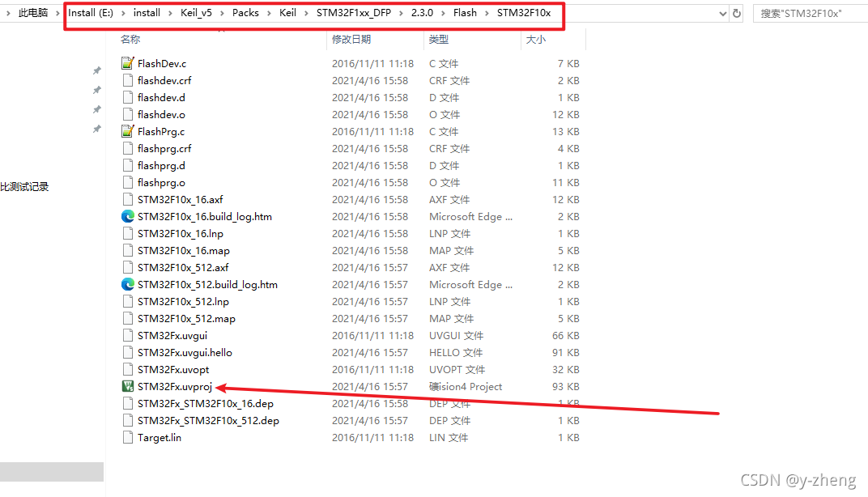Select file name STM32F10x_512.build_log.htm
Viewport: 868px width, 497px height.
pyautogui.click(x=207, y=284)
